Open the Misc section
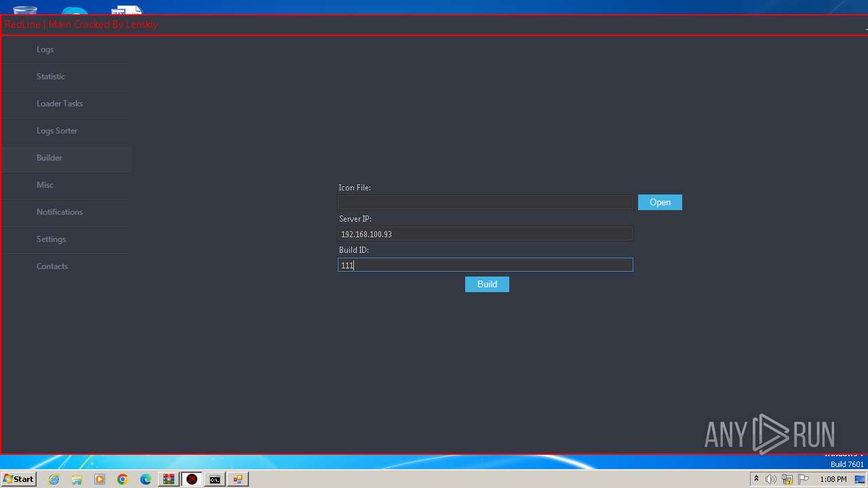868x488 pixels. coord(66,185)
